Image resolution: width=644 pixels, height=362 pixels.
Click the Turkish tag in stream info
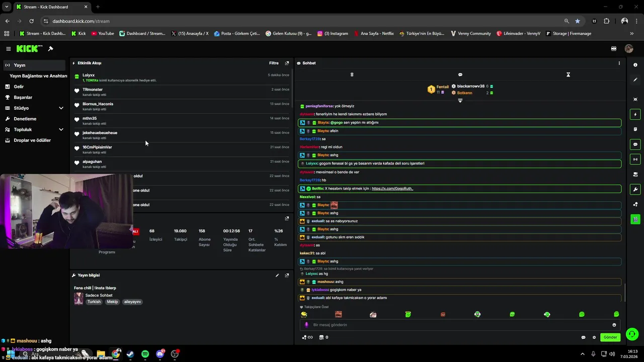94,302
